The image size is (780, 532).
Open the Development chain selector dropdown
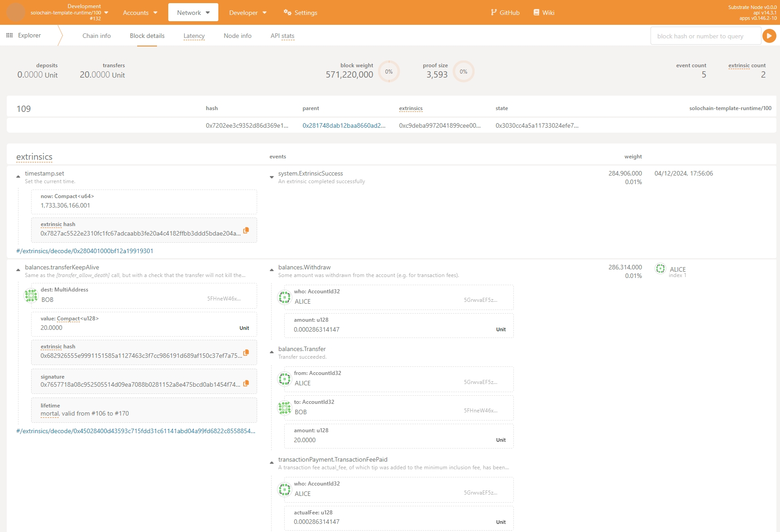(x=69, y=12)
